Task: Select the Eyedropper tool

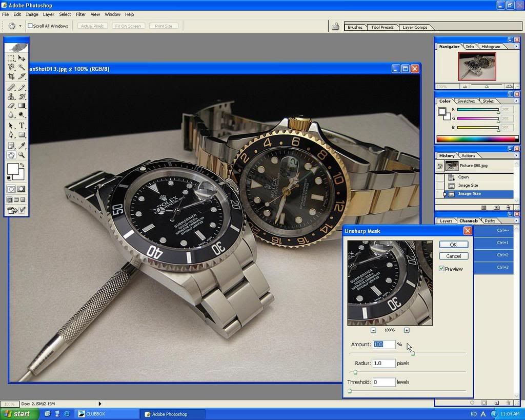Action: tap(22, 146)
